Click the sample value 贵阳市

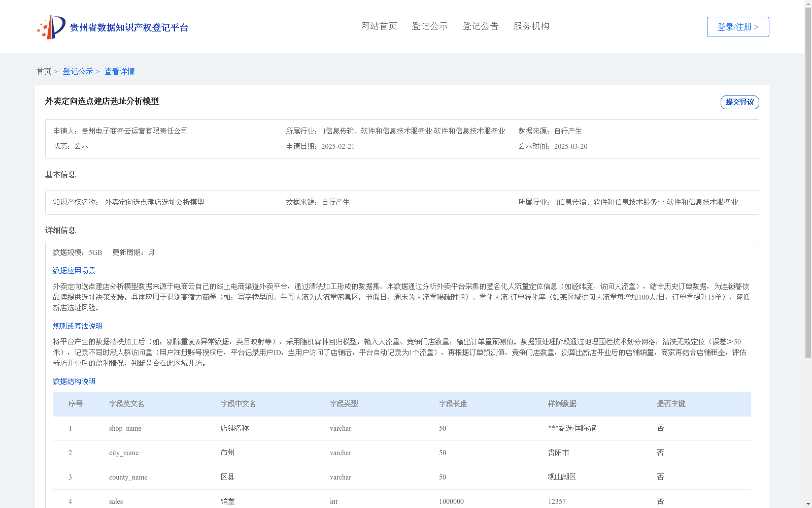click(x=559, y=453)
